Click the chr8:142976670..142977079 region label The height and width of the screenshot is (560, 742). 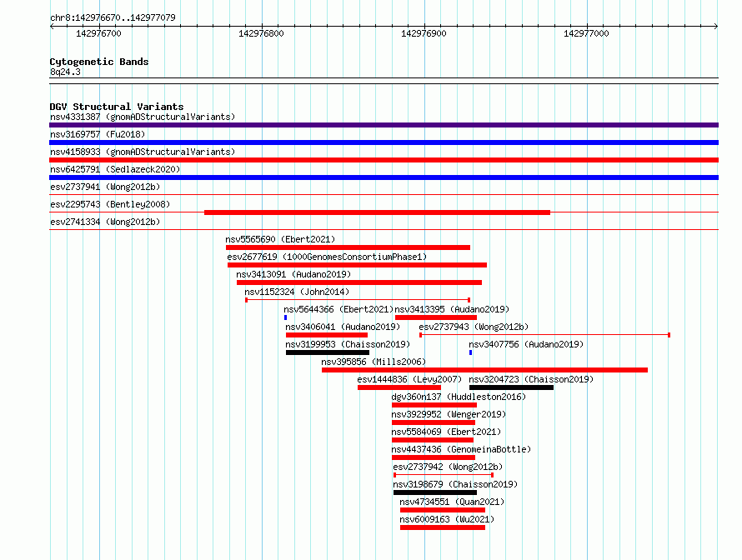point(113,17)
